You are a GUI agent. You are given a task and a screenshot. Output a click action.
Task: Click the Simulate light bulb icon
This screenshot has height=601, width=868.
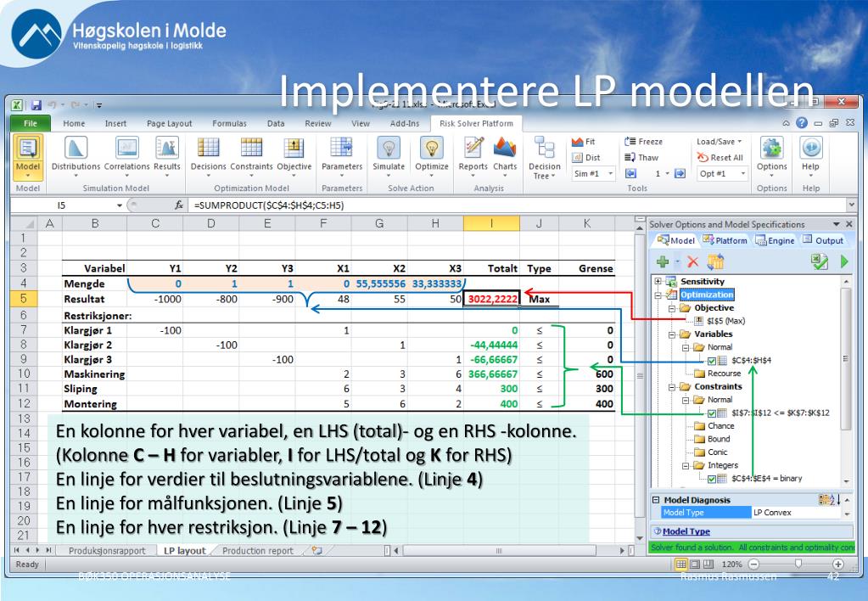tap(389, 149)
